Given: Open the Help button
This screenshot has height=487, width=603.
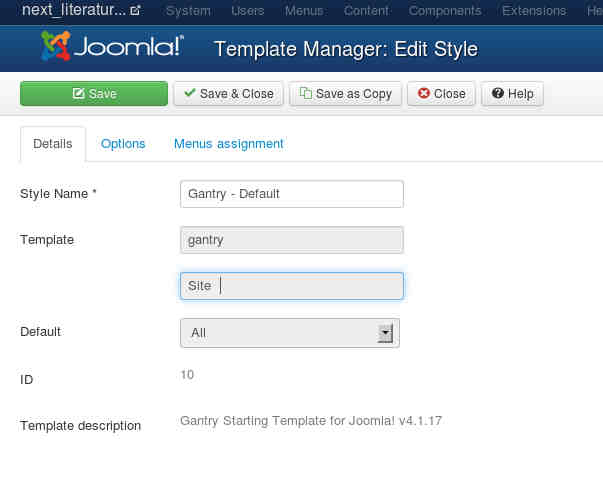Looking at the screenshot, I should (x=512, y=93).
